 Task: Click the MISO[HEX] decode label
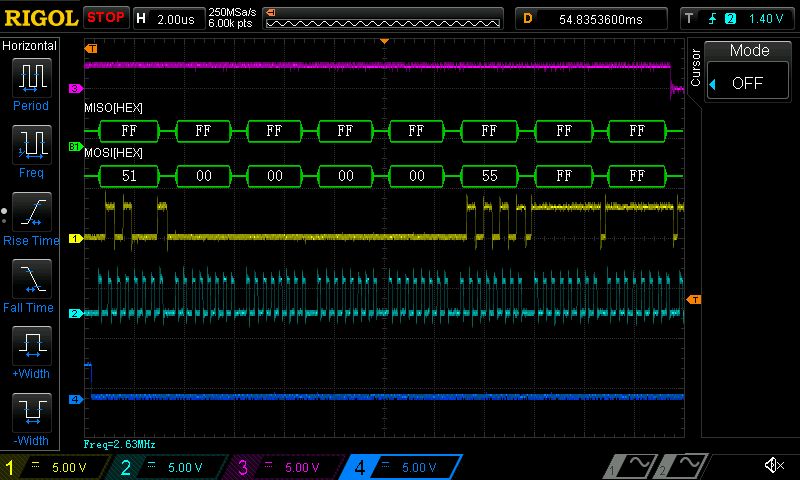[x=113, y=108]
